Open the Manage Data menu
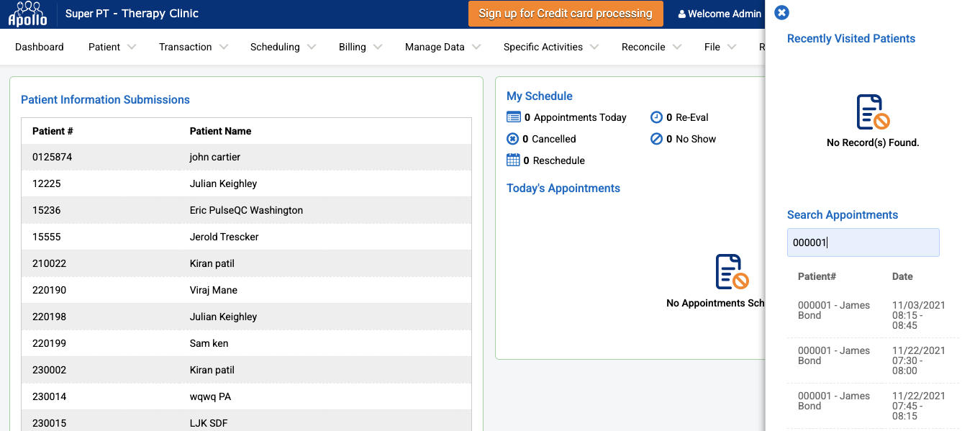This screenshot has height=431, width=980. coord(443,47)
